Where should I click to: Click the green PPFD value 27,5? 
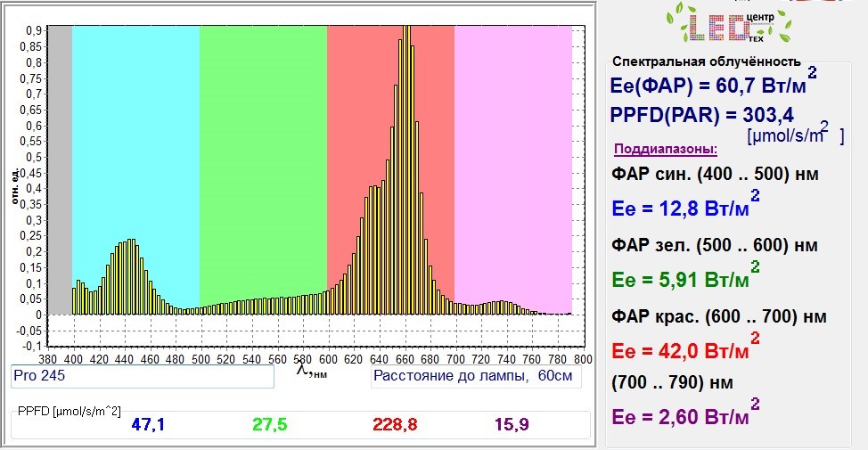pyautogui.click(x=270, y=424)
